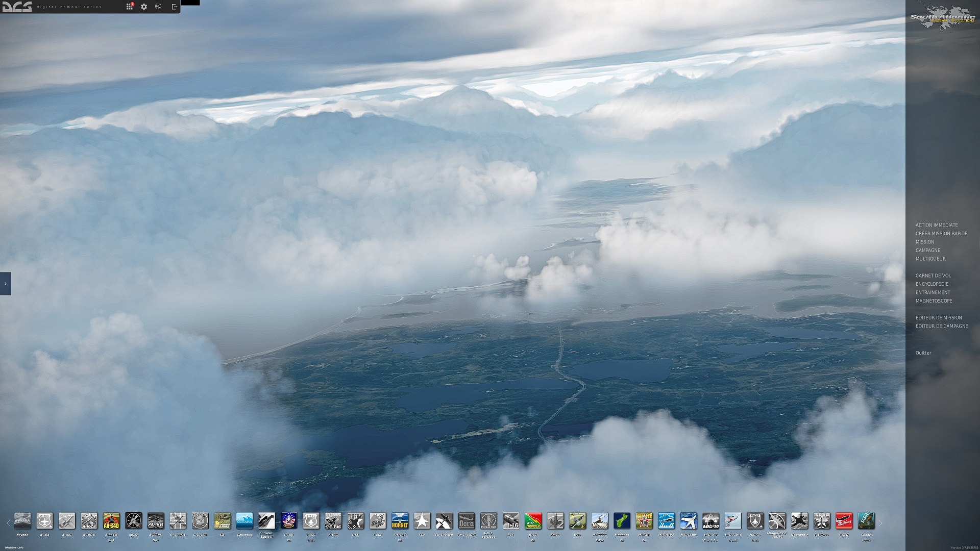Open the module manager grid icon
The width and height of the screenshot is (980, 551).
pyautogui.click(x=130, y=7)
